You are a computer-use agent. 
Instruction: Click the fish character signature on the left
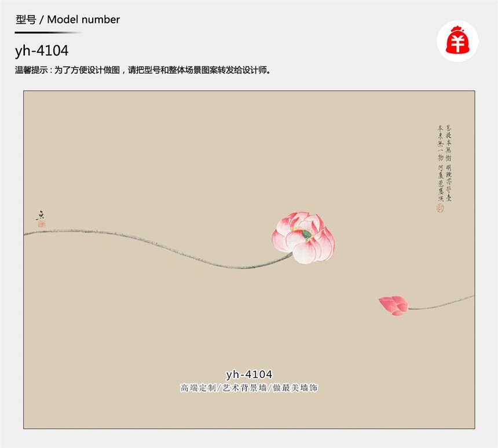point(41,215)
